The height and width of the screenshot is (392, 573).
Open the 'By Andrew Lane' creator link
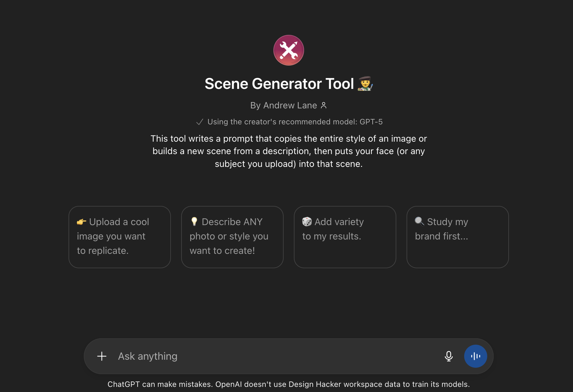tap(284, 105)
